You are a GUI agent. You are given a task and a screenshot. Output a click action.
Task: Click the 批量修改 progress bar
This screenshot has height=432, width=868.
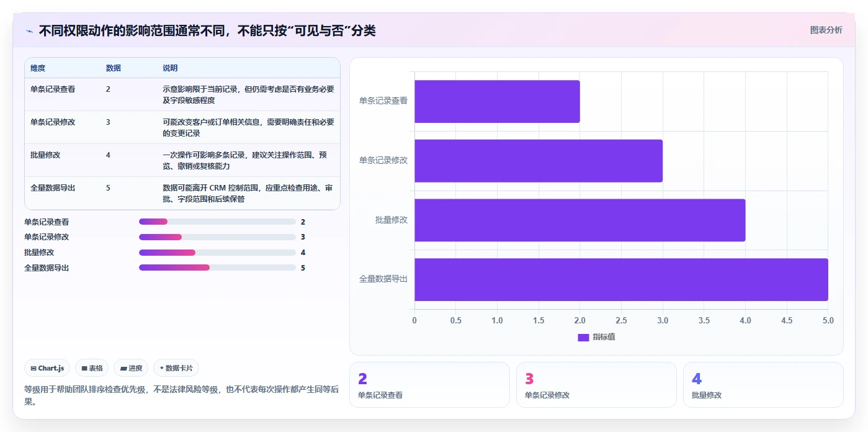[x=217, y=253]
